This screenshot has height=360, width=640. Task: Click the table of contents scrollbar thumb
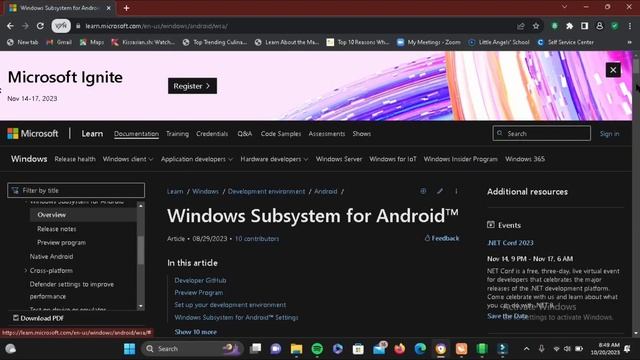pos(140,250)
